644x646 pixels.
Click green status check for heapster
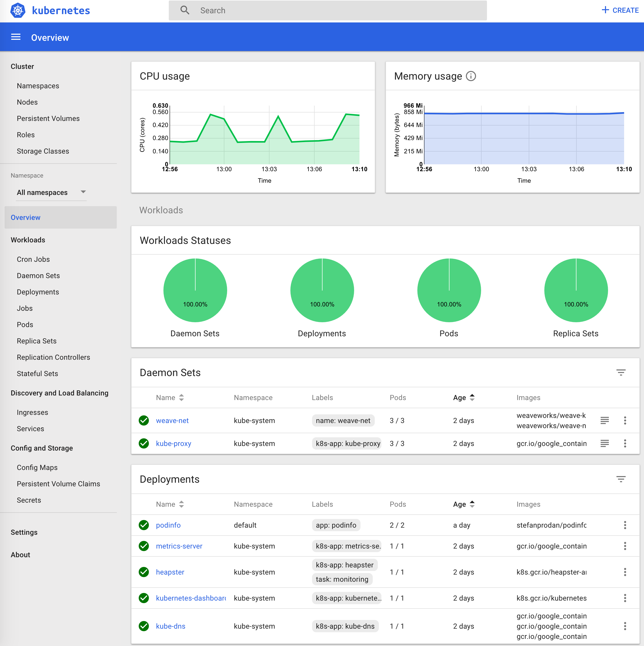[x=144, y=572]
